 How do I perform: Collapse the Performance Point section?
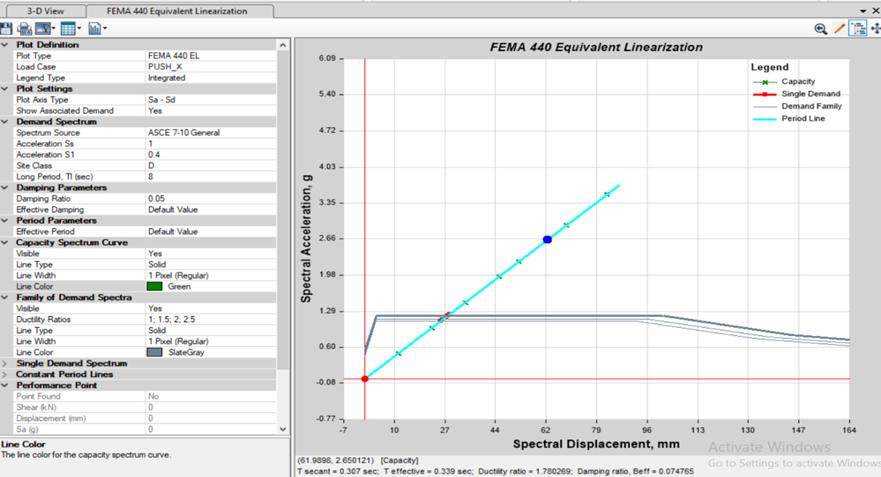(6, 385)
